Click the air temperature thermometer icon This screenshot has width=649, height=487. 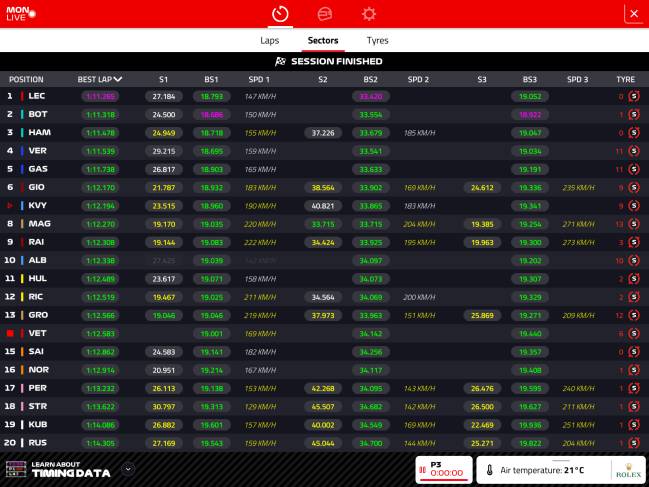coord(490,470)
